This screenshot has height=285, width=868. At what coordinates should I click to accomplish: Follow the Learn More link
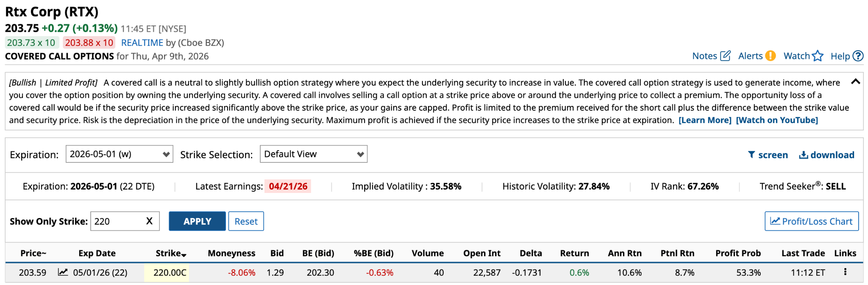pos(705,120)
